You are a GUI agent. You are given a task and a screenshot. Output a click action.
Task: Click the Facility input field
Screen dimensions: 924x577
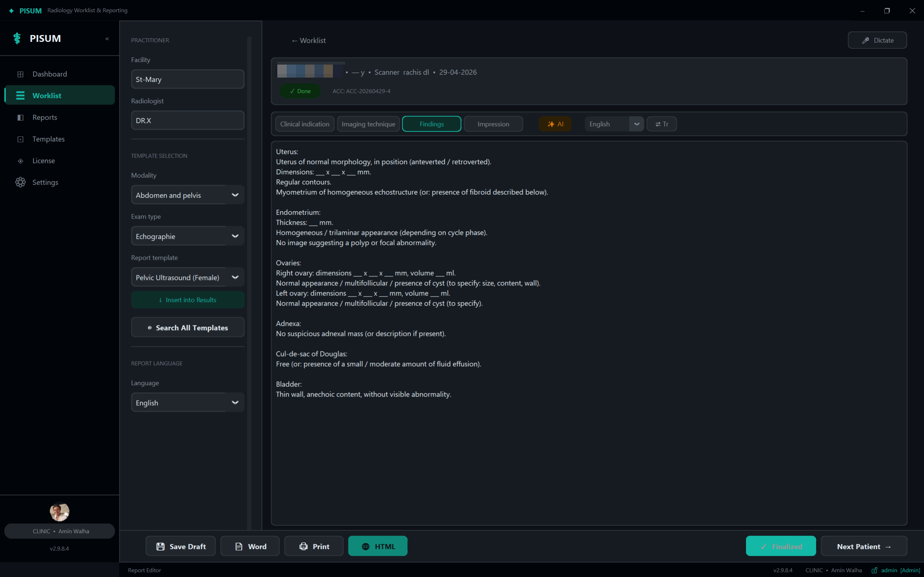point(187,79)
